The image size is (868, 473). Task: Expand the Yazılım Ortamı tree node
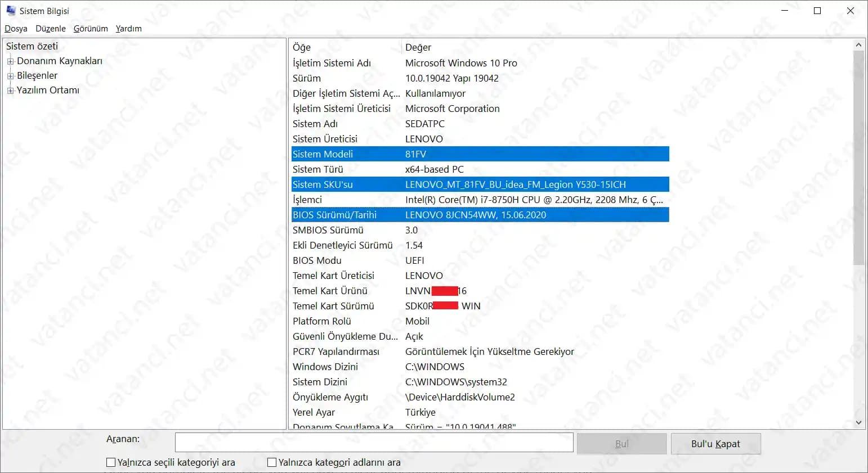tap(10, 91)
